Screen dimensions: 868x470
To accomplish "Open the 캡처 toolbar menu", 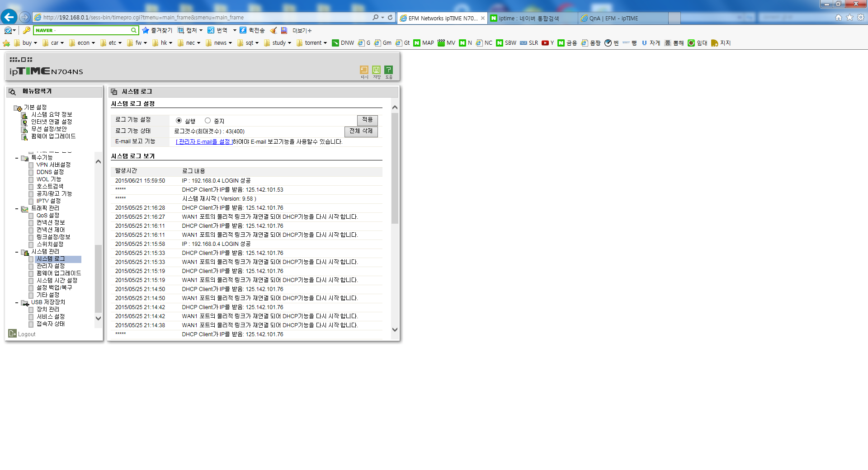I will (x=190, y=30).
